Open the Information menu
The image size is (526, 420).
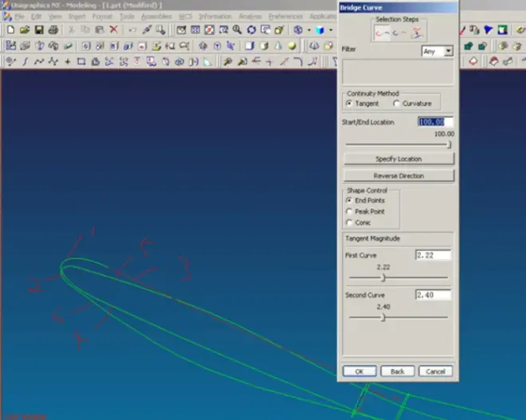pyautogui.click(x=215, y=17)
